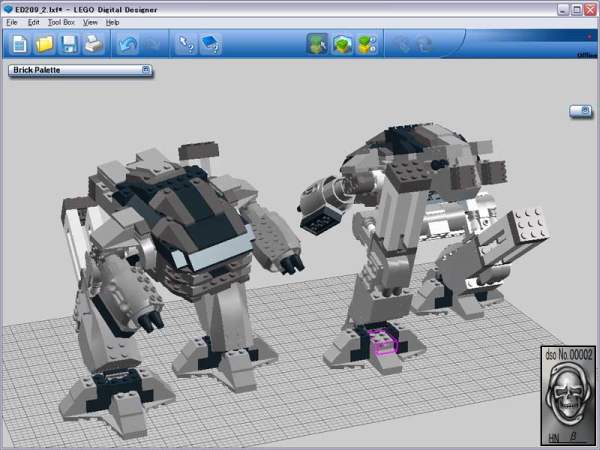Click the grayed-out redo arrow
This screenshot has width=600, height=450.
coord(152,45)
